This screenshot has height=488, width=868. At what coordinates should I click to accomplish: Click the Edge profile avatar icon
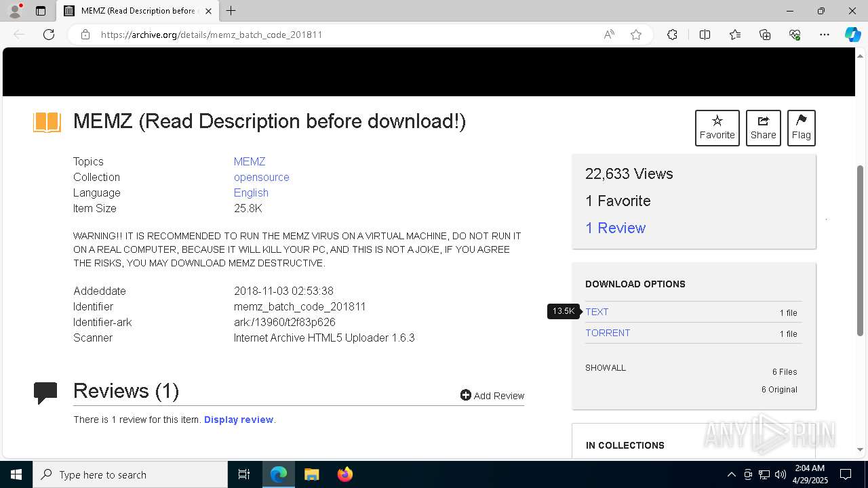click(15, 11)
